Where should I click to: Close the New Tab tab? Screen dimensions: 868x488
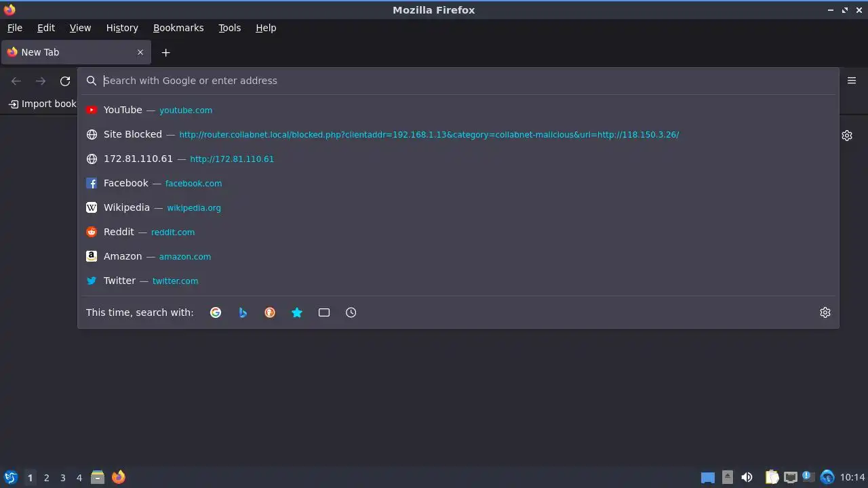click(140, 52)
